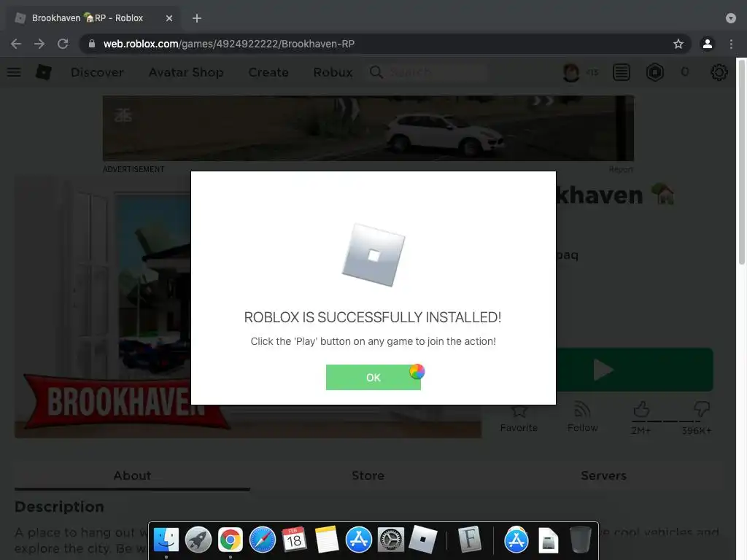Click the Brookhaven game thumbnail image
This screenshot has width=747, height=560.
point(102,307)
